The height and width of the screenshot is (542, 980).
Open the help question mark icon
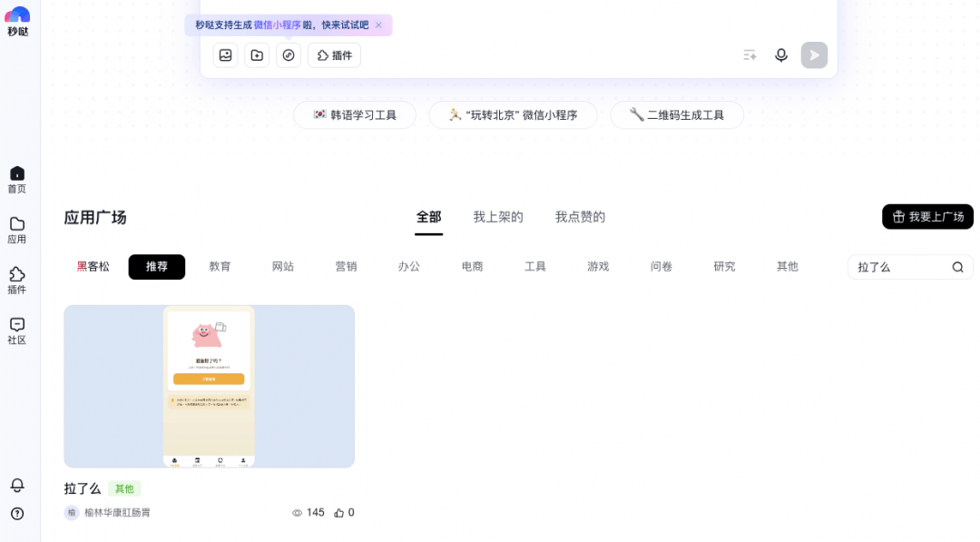(17, 514)
